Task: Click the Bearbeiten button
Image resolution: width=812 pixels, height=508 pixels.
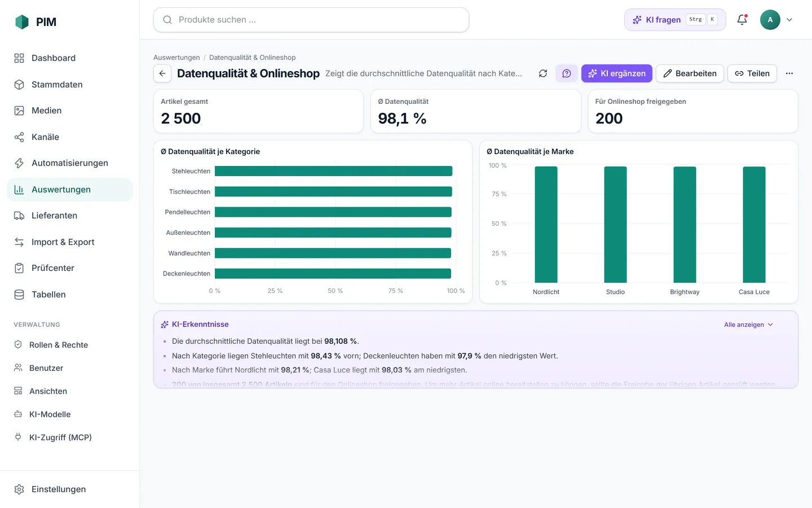Action: (x=690, y=73)
